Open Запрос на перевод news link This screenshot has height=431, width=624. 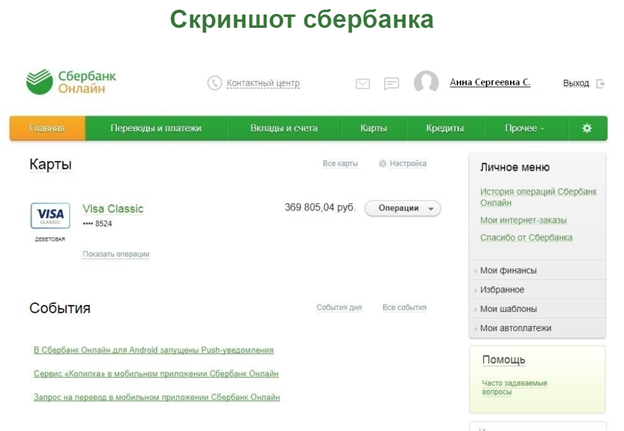[x=157, y=397]
